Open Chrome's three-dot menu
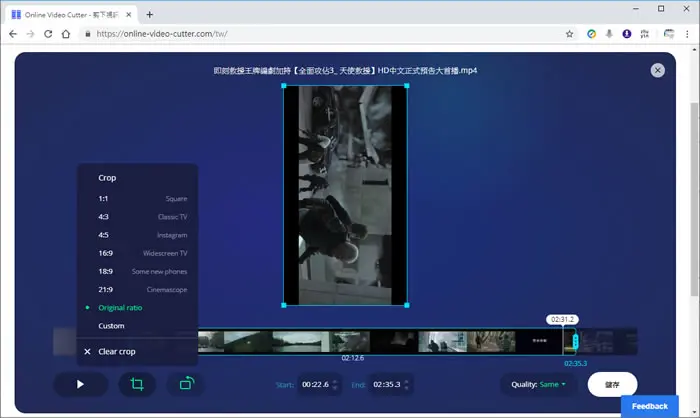Screen dimensions: 700x418 [x=687, y=34]
